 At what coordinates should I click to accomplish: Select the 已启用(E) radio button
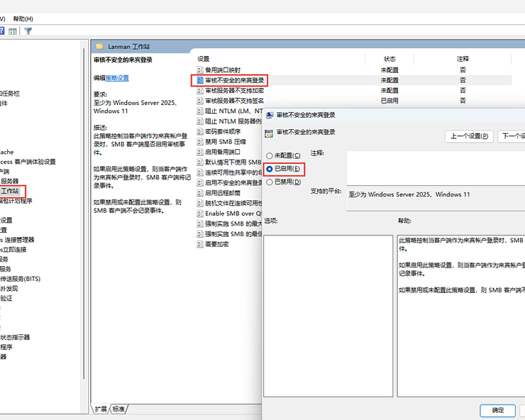[x=270, y=169]
